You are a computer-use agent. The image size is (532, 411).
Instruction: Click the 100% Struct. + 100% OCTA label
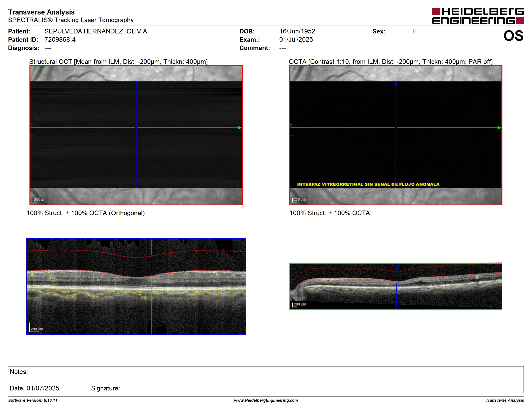pyautogui.click(x=329, y=213)
